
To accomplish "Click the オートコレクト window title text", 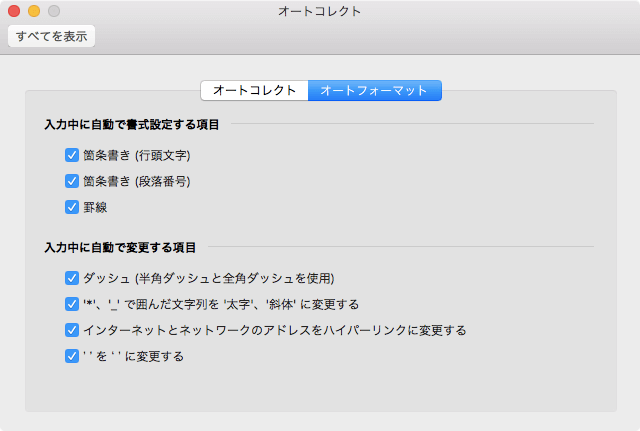I will (320, 11).
